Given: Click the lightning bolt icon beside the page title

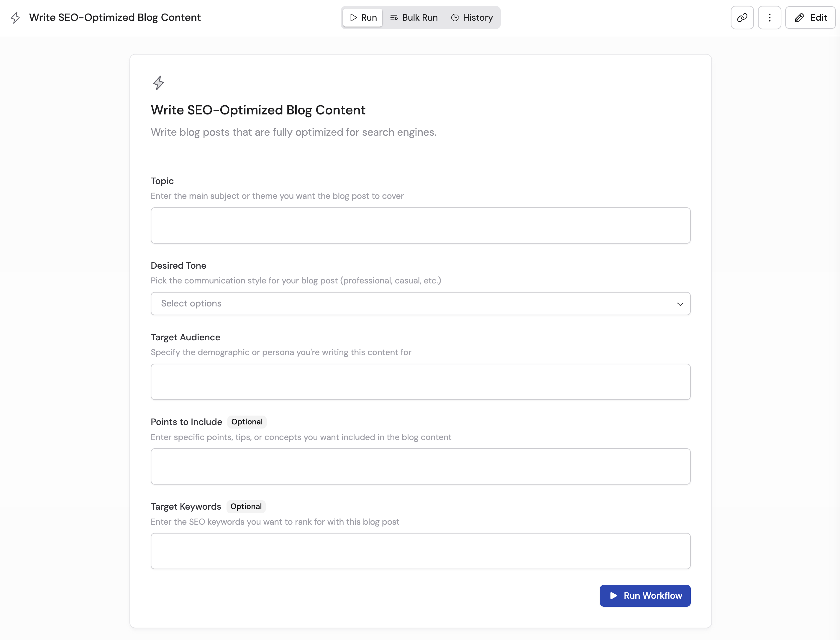Looking at the screenshot, I should pyautogui.click(x=16, y=17).
